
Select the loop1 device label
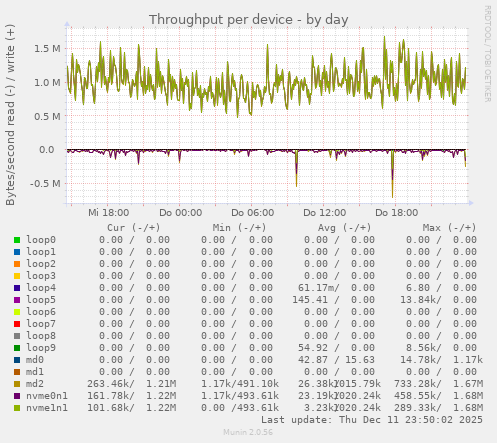click(41, 252)
